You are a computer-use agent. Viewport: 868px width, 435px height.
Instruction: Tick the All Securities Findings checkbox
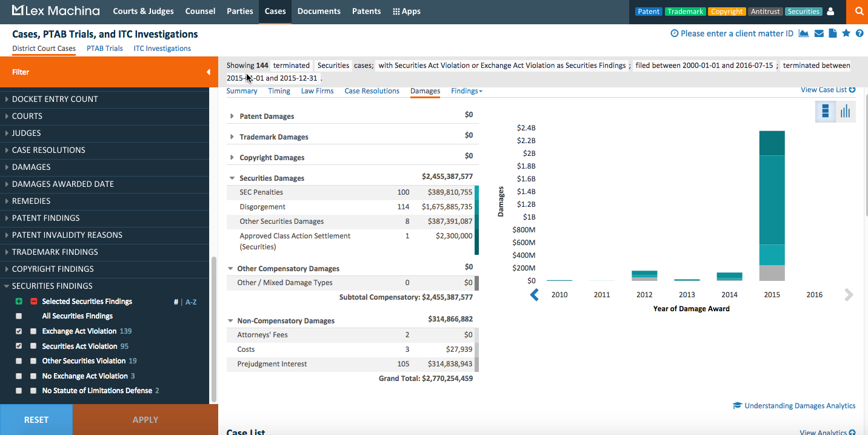point(19,316)
